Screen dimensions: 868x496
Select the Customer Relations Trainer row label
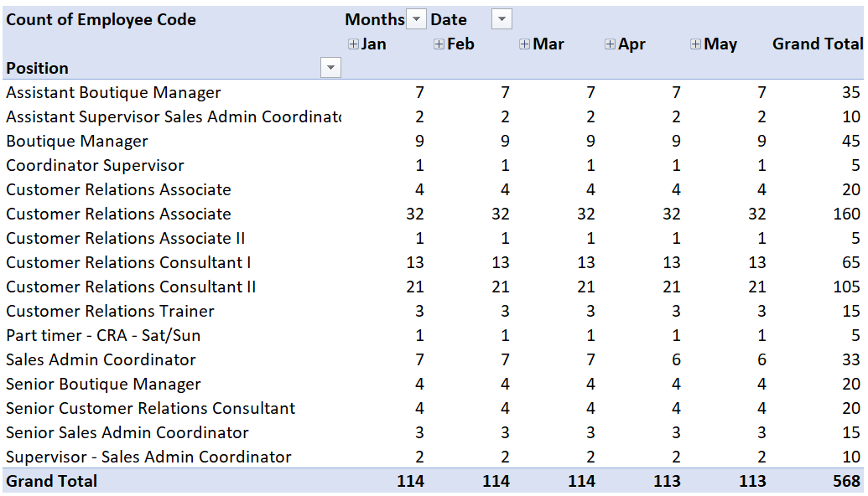[110, 312]
